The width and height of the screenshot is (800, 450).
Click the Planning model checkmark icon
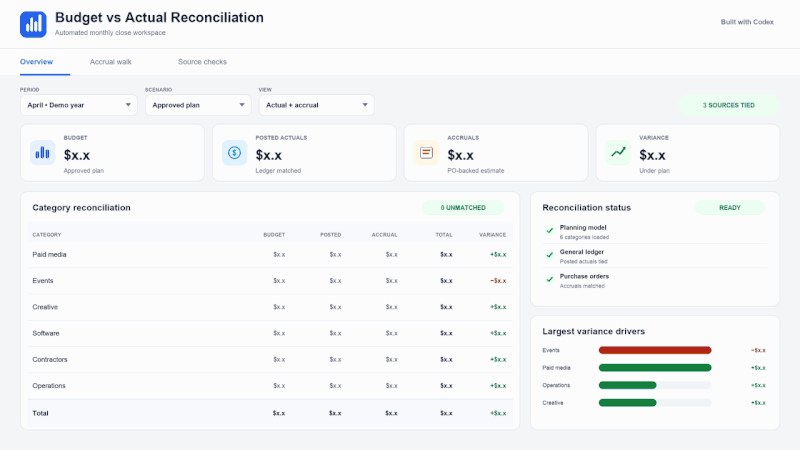coord(549,231)
